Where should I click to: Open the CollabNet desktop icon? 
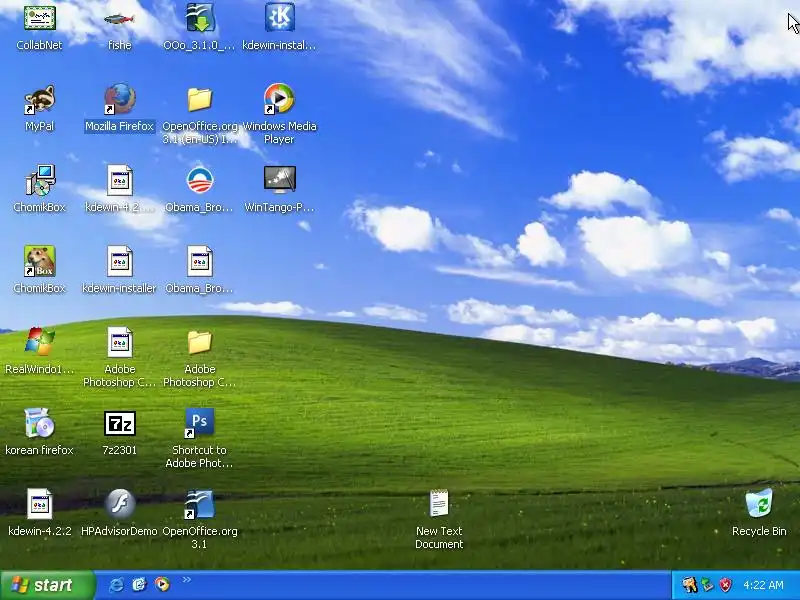pos(39,18)
